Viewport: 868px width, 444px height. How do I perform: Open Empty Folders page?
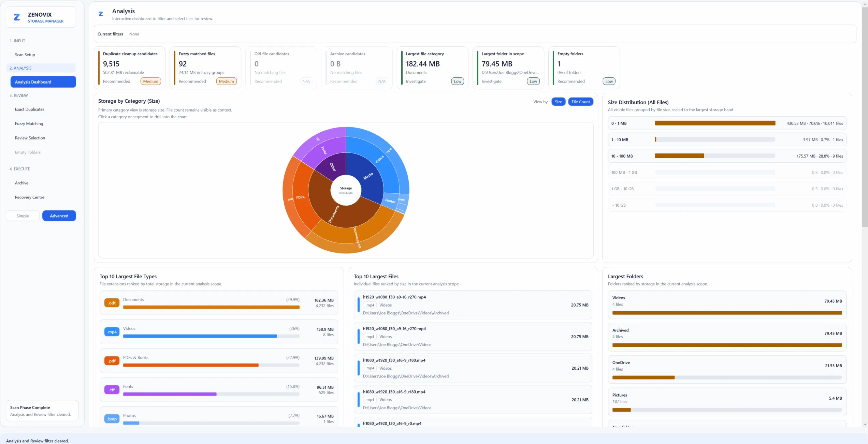pos(28,152)
